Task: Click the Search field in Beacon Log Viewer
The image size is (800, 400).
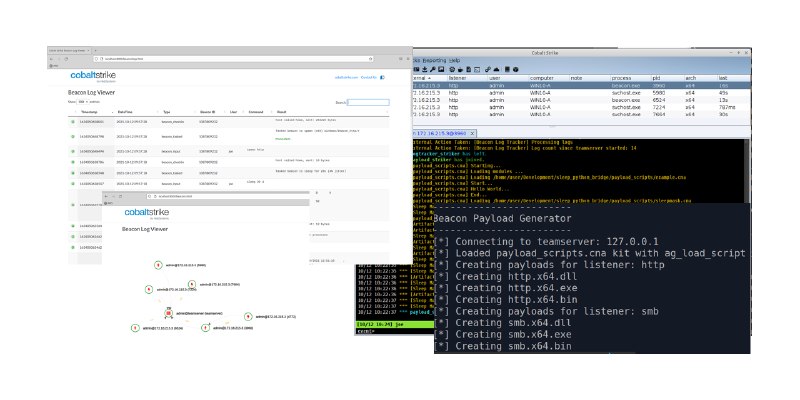Action: click(x=368, y=102)
